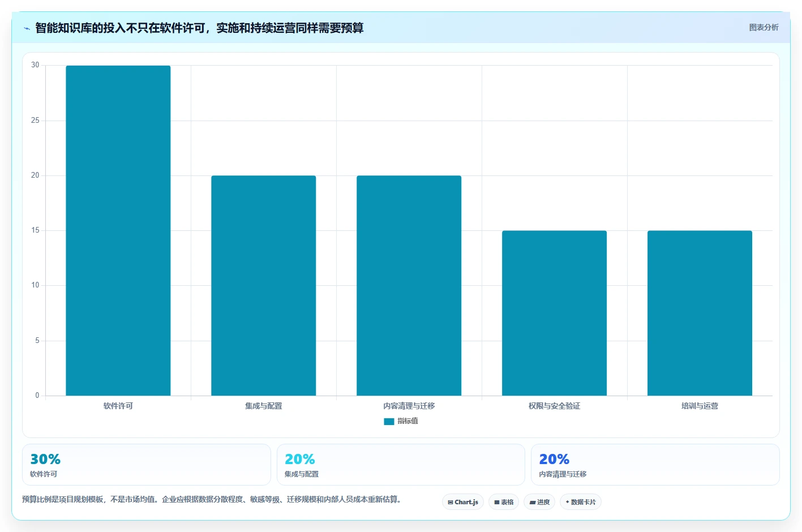Click the footnote starting with 预算比例是项目规划模板

(x=212, y=499)
